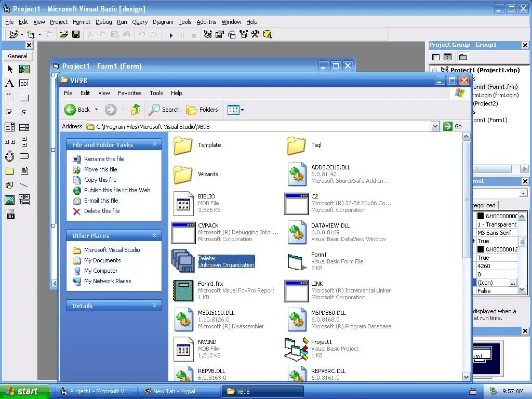
Task: Select the Data control tool
Action: [24, 200]
